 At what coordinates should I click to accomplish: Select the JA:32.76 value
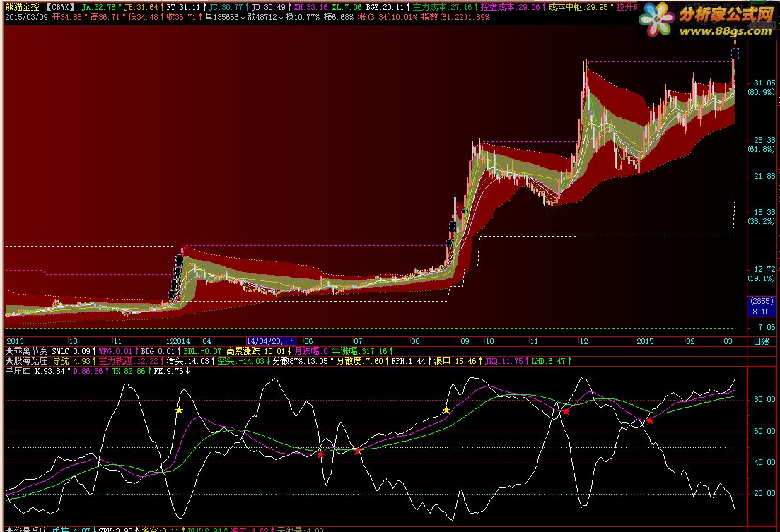pos(98,7)
